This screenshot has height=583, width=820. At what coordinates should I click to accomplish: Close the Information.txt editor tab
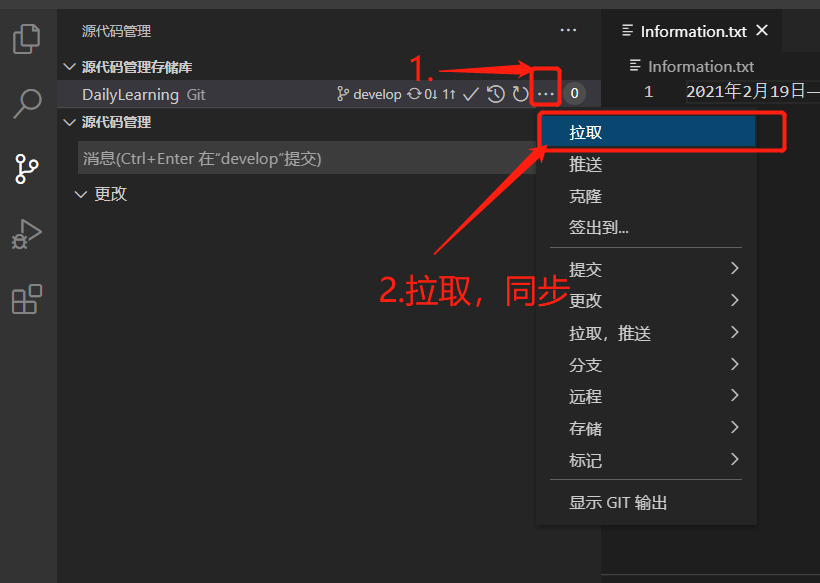762,31
